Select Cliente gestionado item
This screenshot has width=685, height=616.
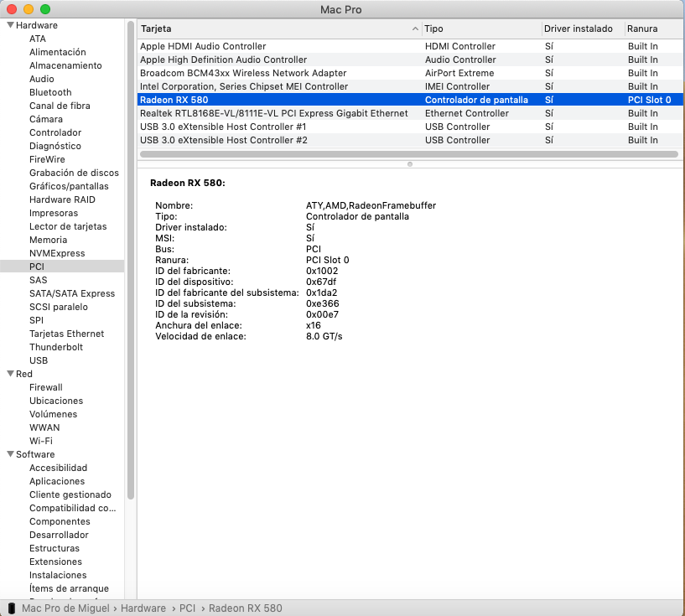click(70, 495)
